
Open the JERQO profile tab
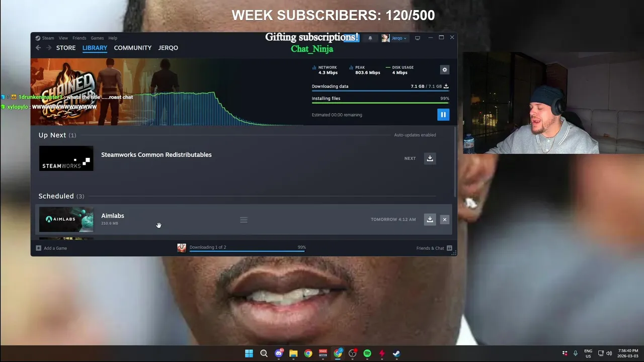click(x=168, y=48)
